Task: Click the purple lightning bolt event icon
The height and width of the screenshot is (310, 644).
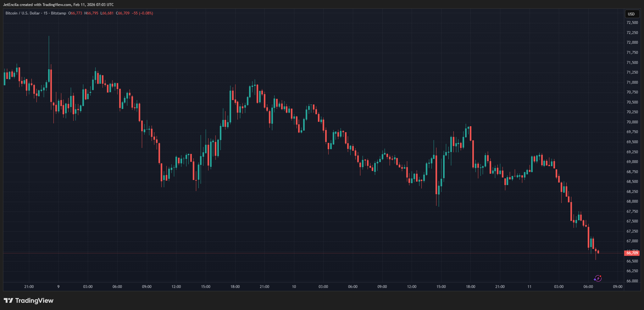Action: [x=597, y=278]
